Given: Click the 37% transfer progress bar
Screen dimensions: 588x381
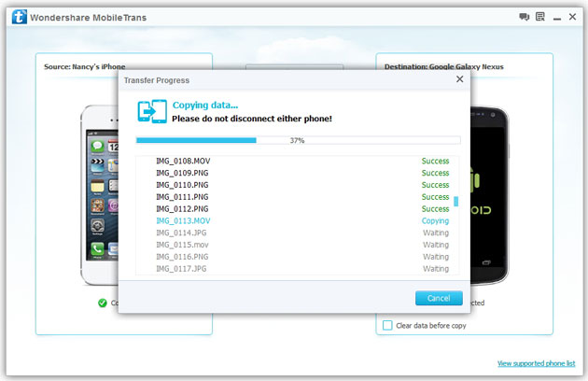Looking at the screenshot, I should tap(298, 140).
